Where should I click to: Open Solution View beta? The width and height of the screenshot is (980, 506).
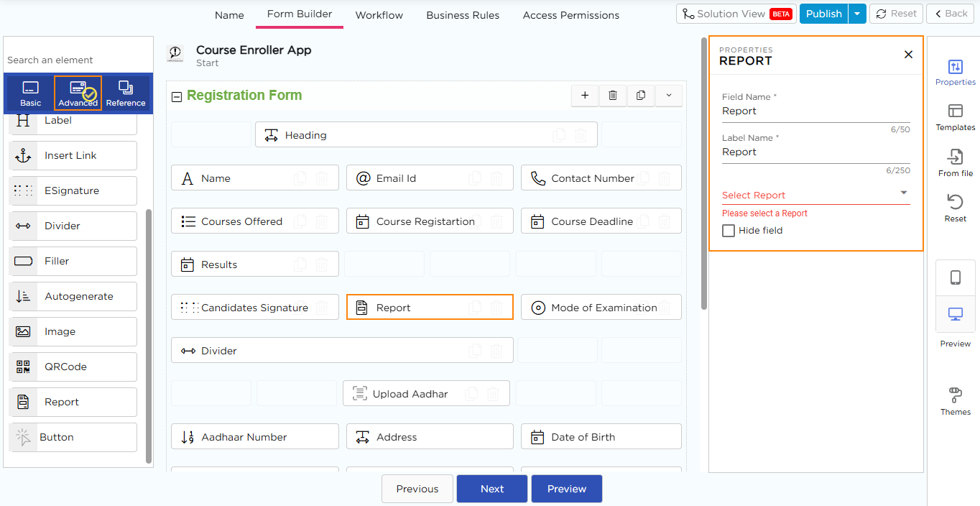pos(736,14)
